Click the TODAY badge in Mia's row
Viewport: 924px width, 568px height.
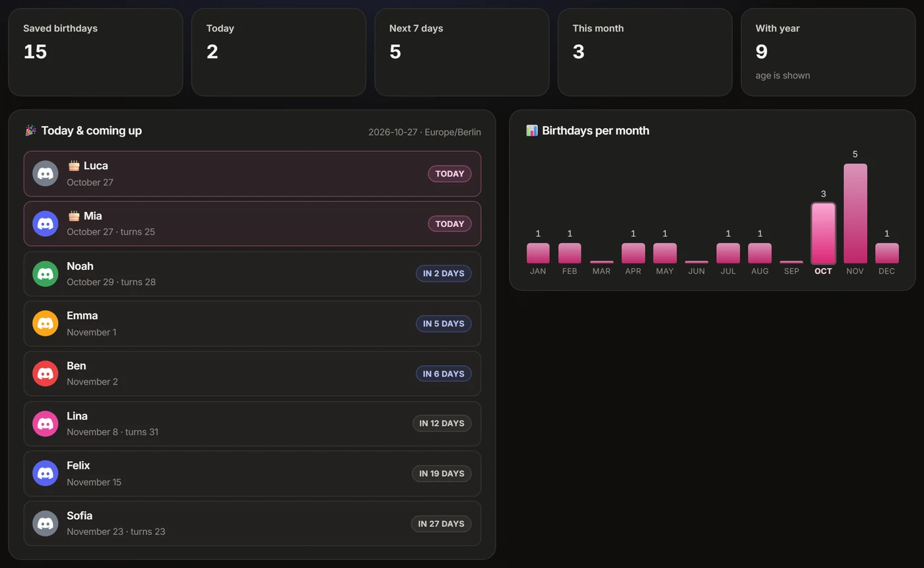(x=449, y=224)
